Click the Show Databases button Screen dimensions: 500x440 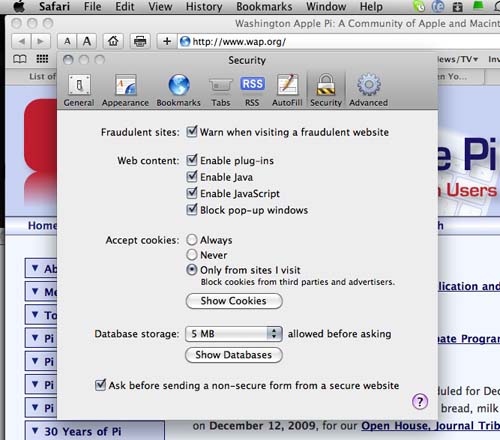point(234,355)
